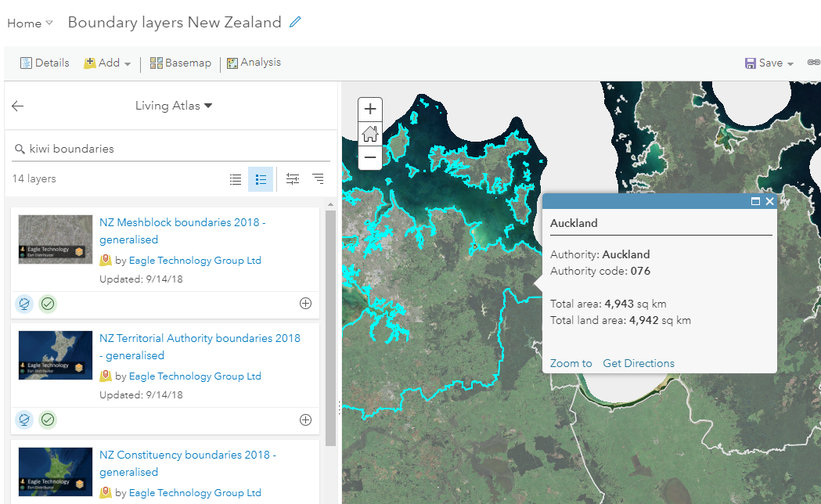Click Total area 4,943 sq km text
The width and height of the screenshot is (821, 504).
coord(608,304)
